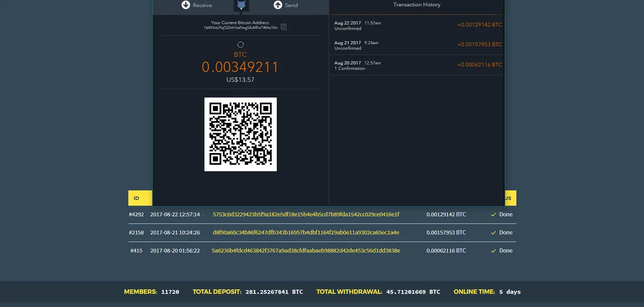Copy the Bitcoin address with the clipboard icon
This screenshot has height=307, width=644.
284,27
